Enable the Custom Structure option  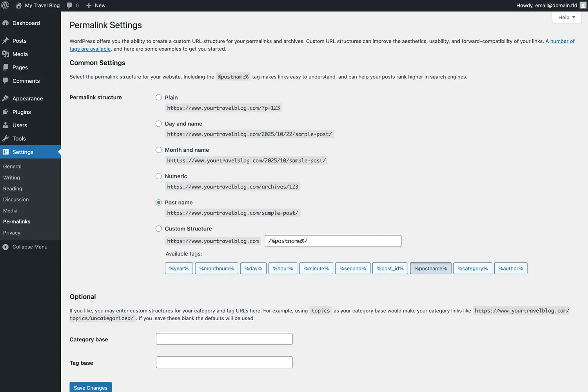tap(158, 229)
